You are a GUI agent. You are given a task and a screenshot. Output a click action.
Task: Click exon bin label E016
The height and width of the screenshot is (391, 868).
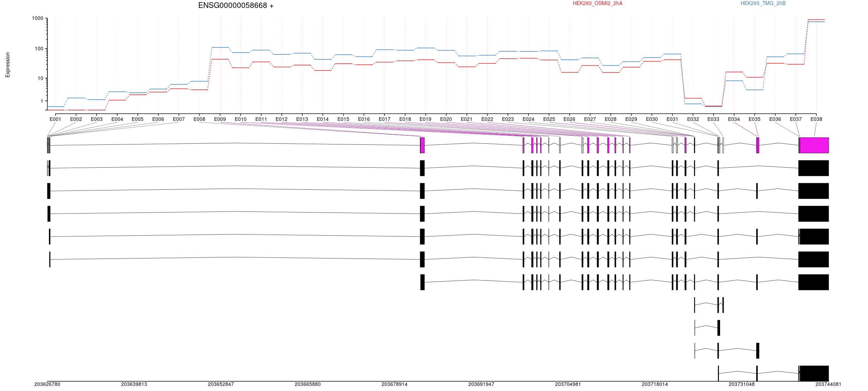click(x=364, y=119)
